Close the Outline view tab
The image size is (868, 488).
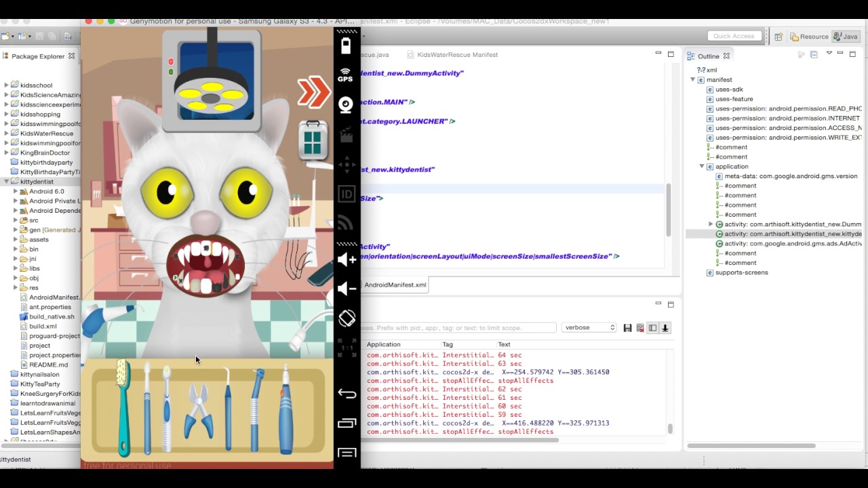[x=726, y=56]
